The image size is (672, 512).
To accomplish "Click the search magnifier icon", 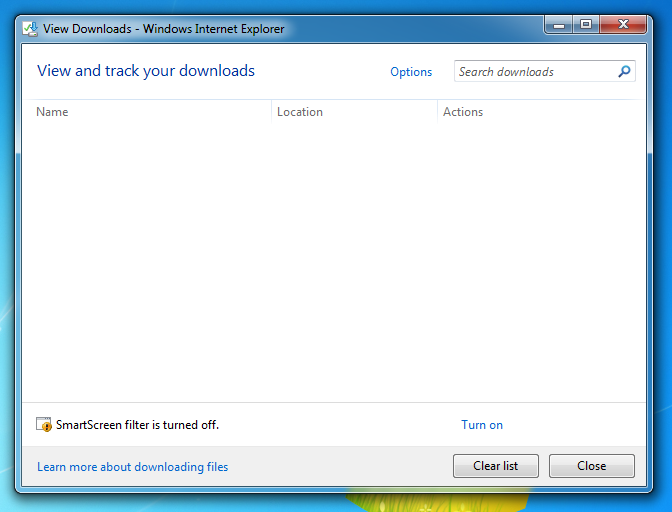I will tap(624, 71).
